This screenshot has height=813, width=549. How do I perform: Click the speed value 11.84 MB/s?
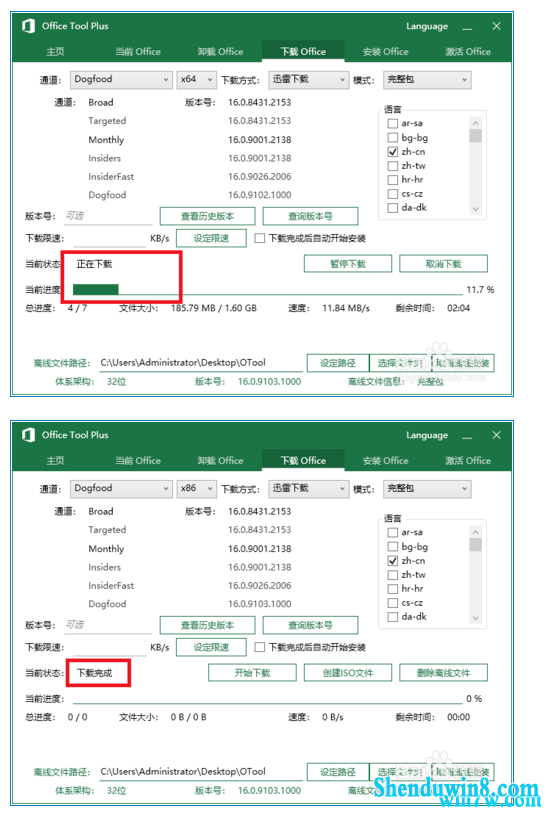(x=346, y=308)
